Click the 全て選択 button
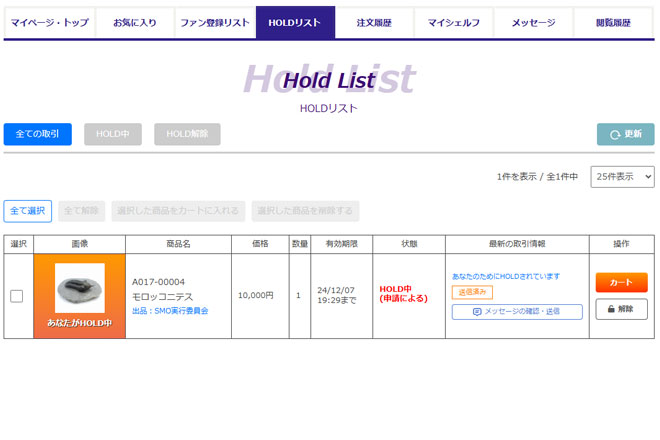This screenshot has height=440, width=660. tap(28, 211)
